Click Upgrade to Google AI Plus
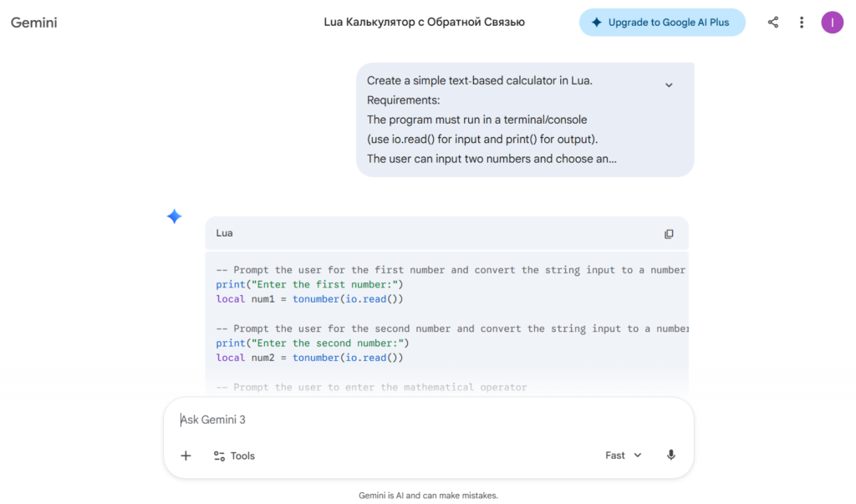Image resolution: width=856 pixels, height=504 pixels. (x=662, y=23)
